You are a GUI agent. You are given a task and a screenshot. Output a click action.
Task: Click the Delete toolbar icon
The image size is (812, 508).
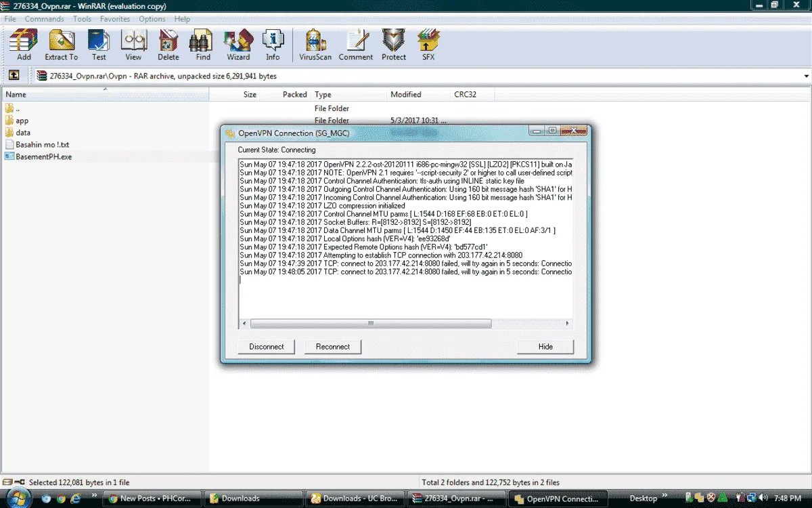pyautogui.click(x=168, y=45)
